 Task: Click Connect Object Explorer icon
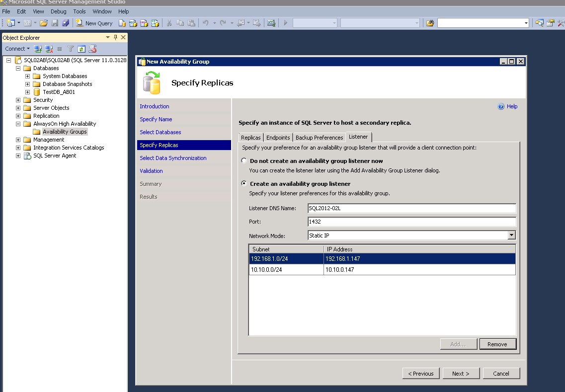38,49
